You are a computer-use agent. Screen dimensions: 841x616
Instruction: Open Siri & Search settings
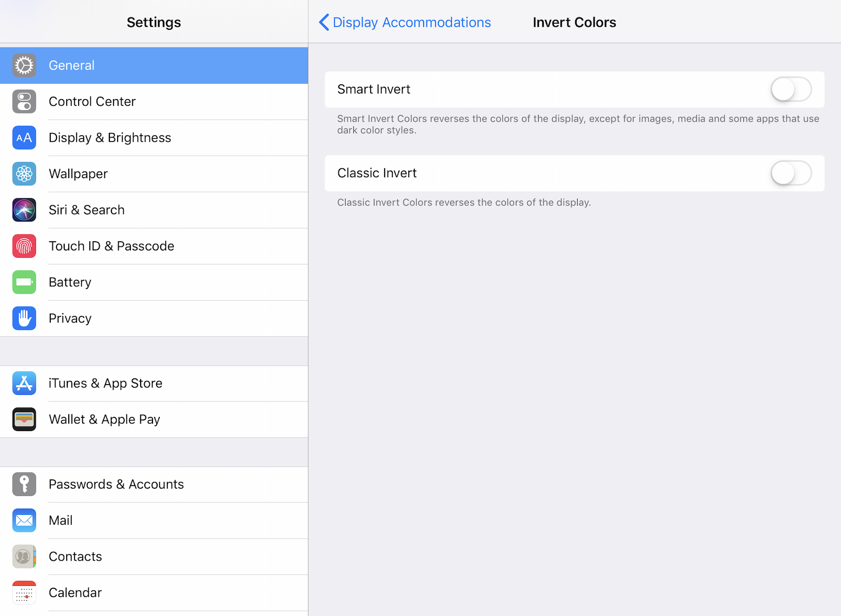tap(154, 210)
